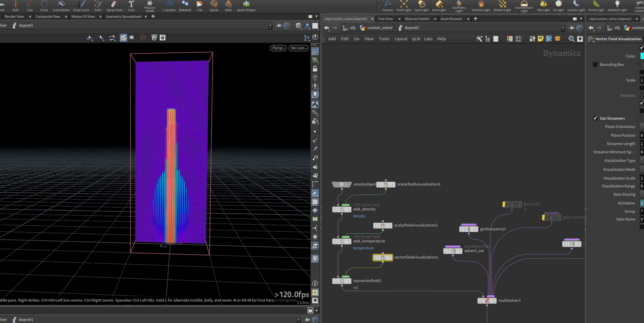Viewport: 644px width, 323px height.
Task: Click the Sky Light shelf icon
Action: click(543, 6)
